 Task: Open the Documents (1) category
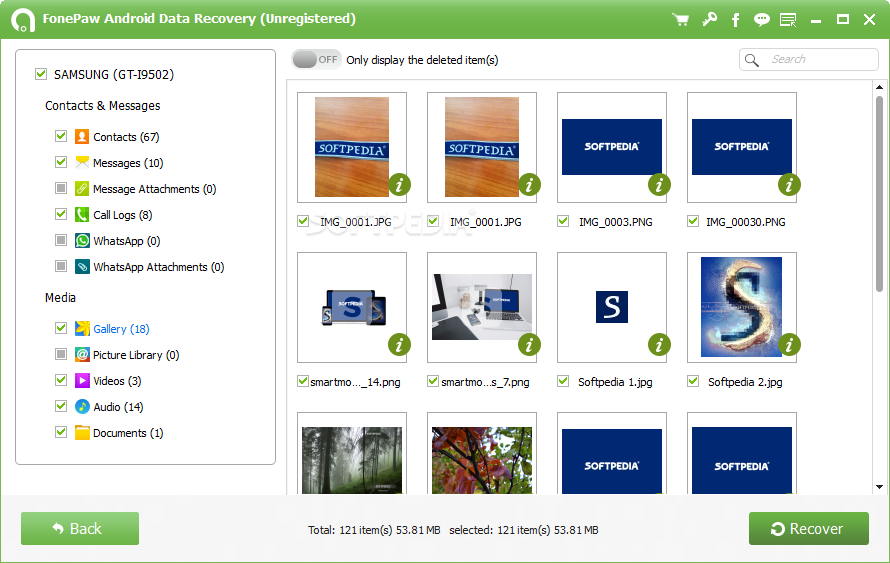coord(128,433)
